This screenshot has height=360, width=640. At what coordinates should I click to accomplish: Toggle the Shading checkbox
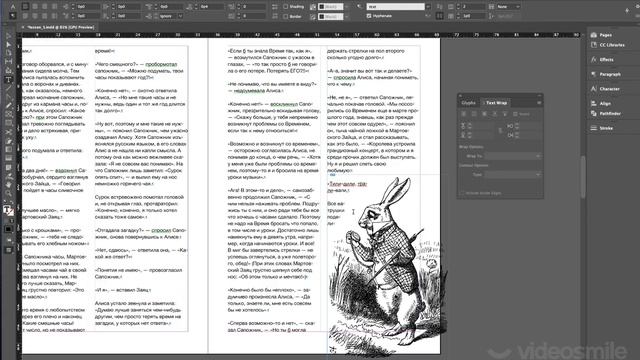pyautogui.click(x=286, y=7)
